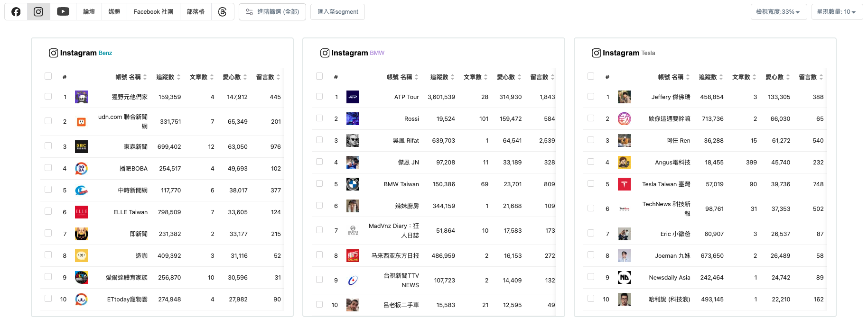
Task: Open the YouTube platform icon tab
Action: 63,12
